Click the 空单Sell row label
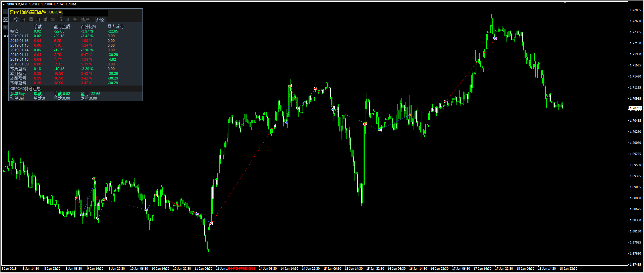The height and width of the screenshot is (273, 644). 17,98
